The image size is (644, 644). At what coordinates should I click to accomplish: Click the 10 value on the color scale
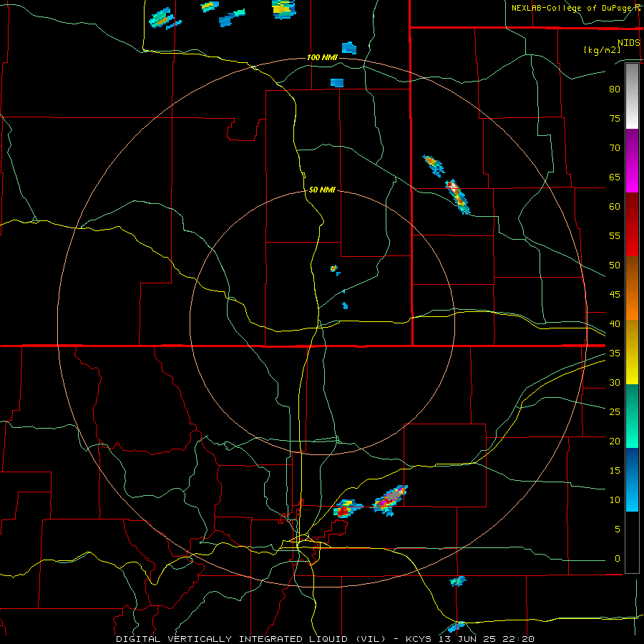615,500
